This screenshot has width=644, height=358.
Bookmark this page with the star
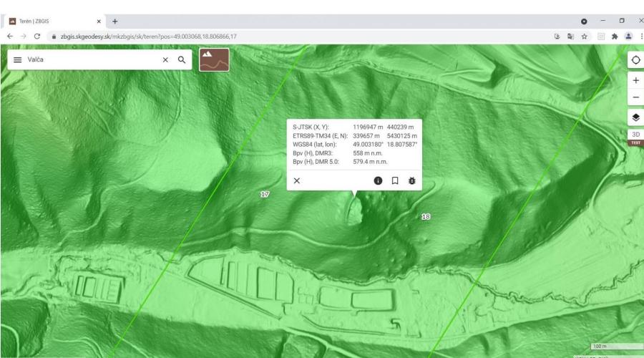tap(584, 37)
